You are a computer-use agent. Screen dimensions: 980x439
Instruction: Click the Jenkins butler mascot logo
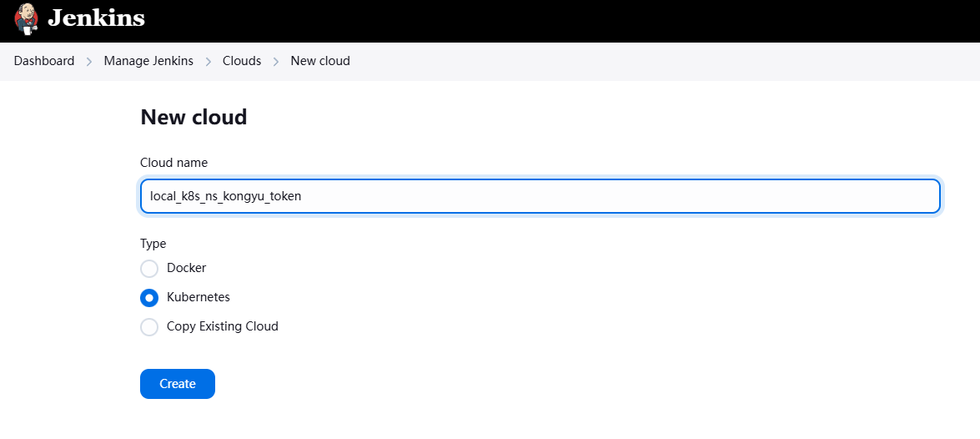click(x=26, y=18)
